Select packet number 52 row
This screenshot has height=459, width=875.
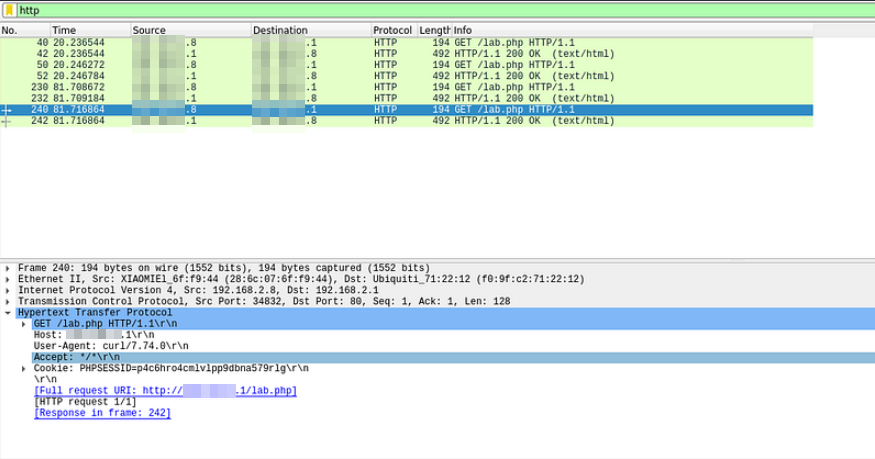click(406, 76)
